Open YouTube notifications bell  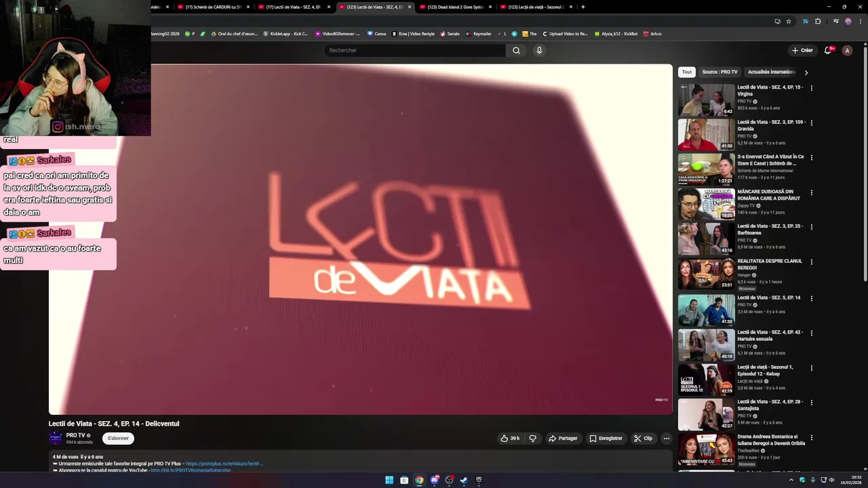(828, 50)
